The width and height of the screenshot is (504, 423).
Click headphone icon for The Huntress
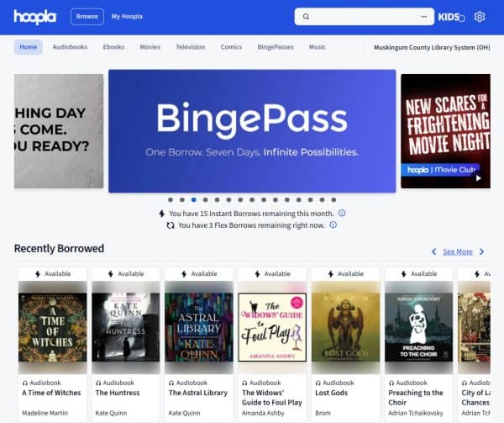[x=98, y=383]
